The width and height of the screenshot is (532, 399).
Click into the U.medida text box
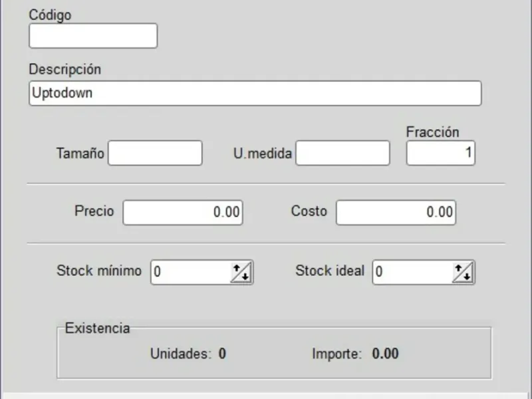(x=342, y=153)
